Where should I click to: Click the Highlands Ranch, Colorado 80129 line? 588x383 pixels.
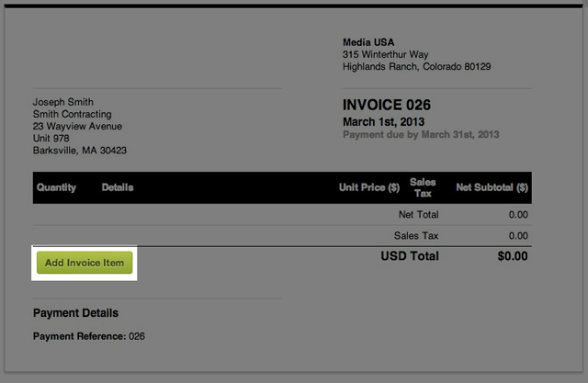pos(416,67)
